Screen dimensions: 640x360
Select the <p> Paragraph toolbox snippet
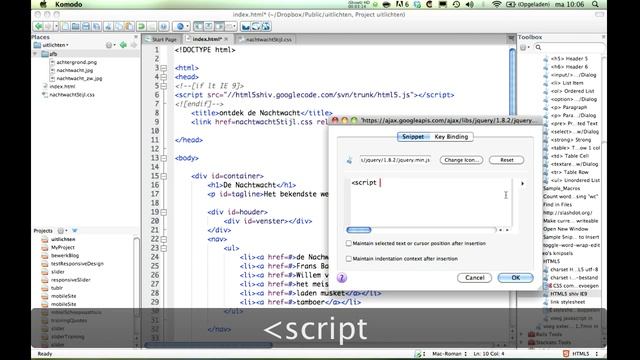[x=569, y=107]
